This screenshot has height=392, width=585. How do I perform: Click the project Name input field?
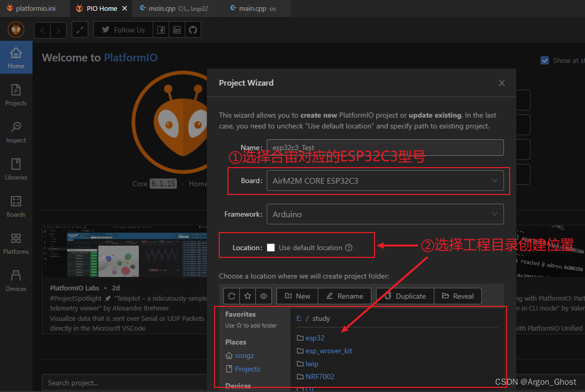pos(385,148)
